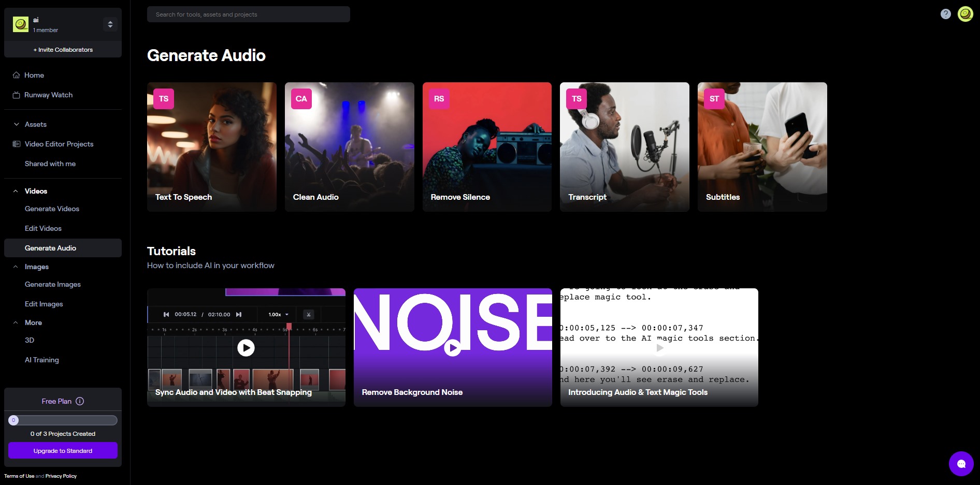Play the Beat Snapping tutorial video
Screen dimensions: 980x485
pos(246,347)
